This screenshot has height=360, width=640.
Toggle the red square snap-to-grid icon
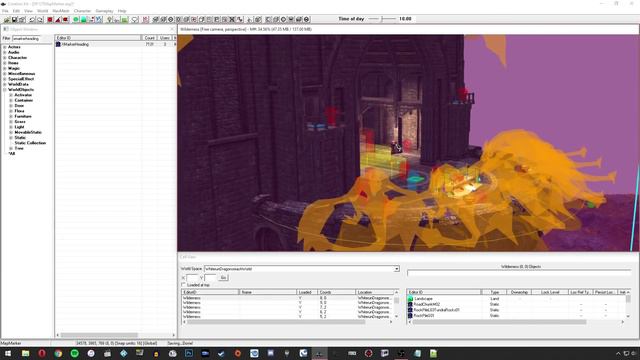pos(50,19)
